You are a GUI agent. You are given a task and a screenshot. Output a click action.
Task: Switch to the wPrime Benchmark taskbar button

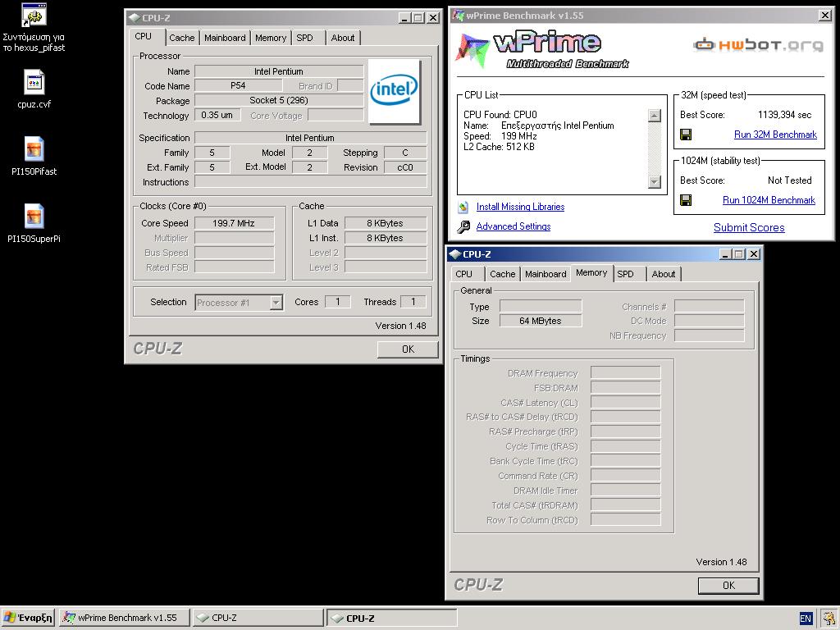tap(125, 618)
